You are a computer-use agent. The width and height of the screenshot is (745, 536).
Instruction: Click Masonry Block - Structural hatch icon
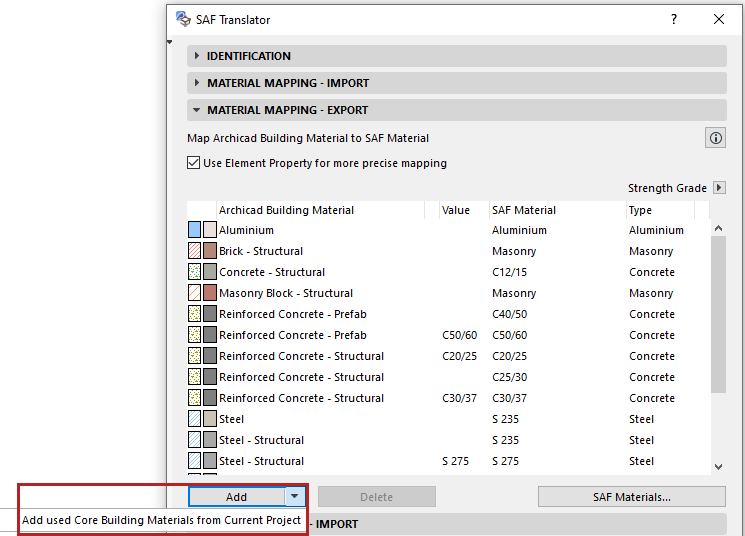[195, 293]
